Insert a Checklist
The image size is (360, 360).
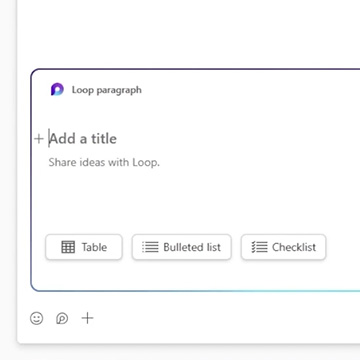pos(283,247)
